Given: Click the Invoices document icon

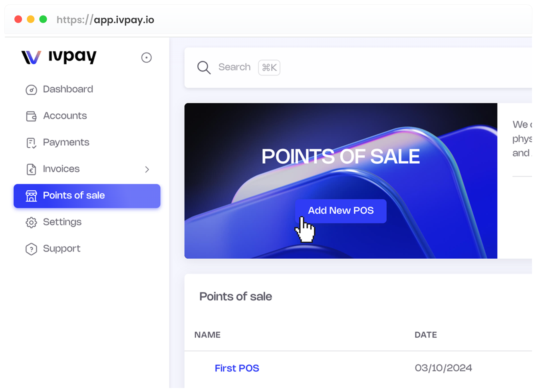Looking at the screenshot, I should pyautogui.click(x=31, y=169).
